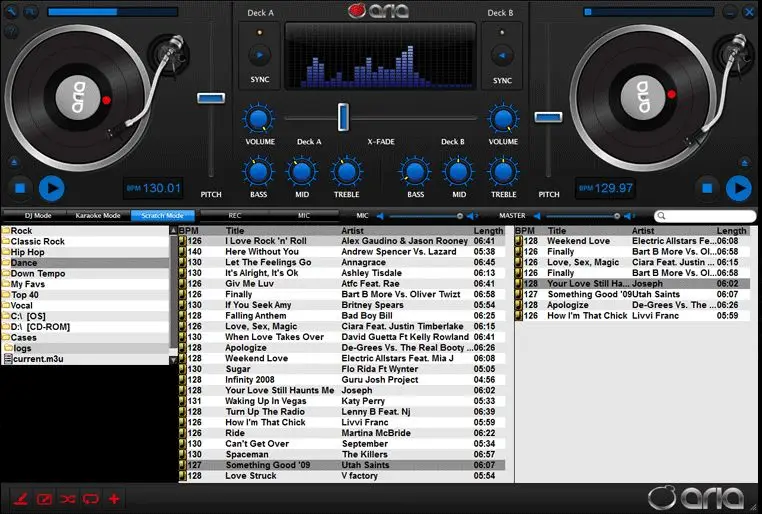
Task: Click the Deck A MID knob
Action: click(302, 171)
